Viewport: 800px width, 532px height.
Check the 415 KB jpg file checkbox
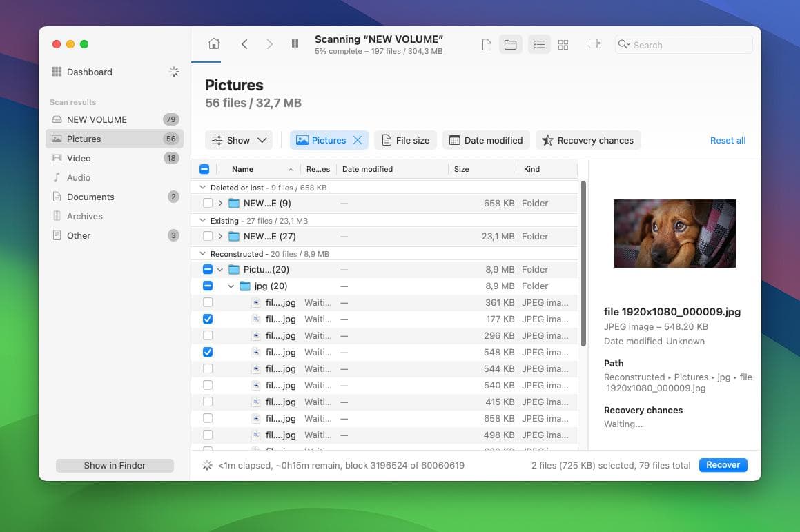208,402
